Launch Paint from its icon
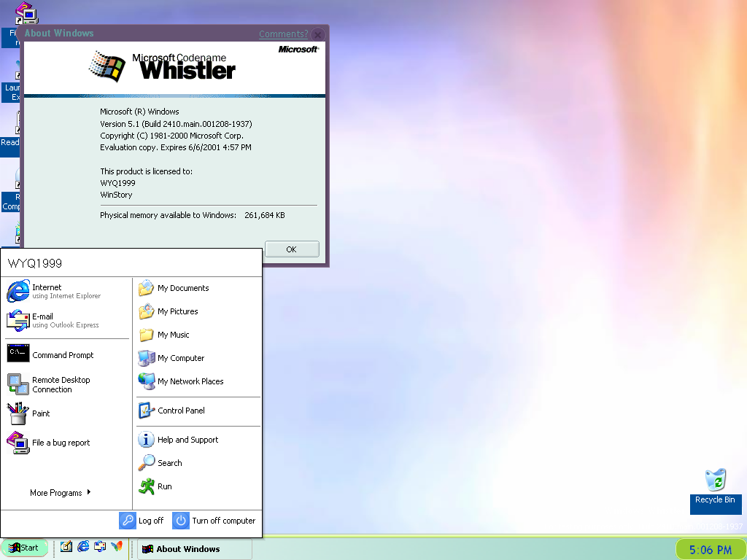This screenshot has width=747, height=560. [x=18, y=413]
